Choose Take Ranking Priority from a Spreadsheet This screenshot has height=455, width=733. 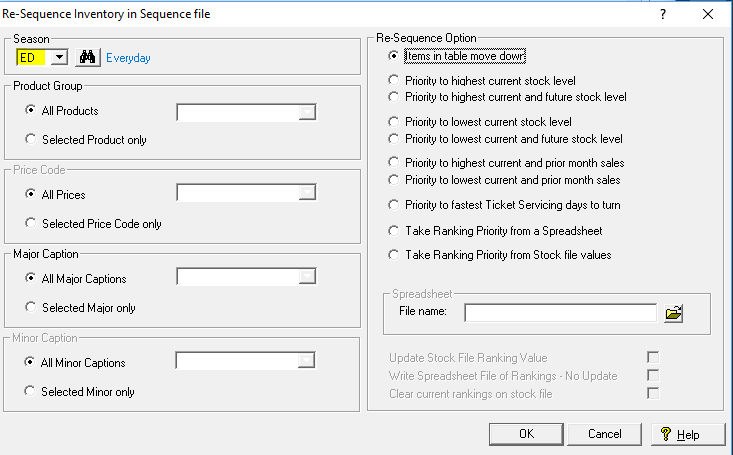pyautogui.click(x=394, y=231)
